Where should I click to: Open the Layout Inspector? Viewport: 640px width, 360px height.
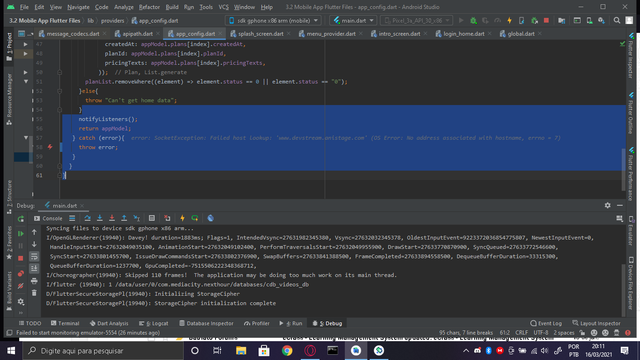tap(596, 323)
